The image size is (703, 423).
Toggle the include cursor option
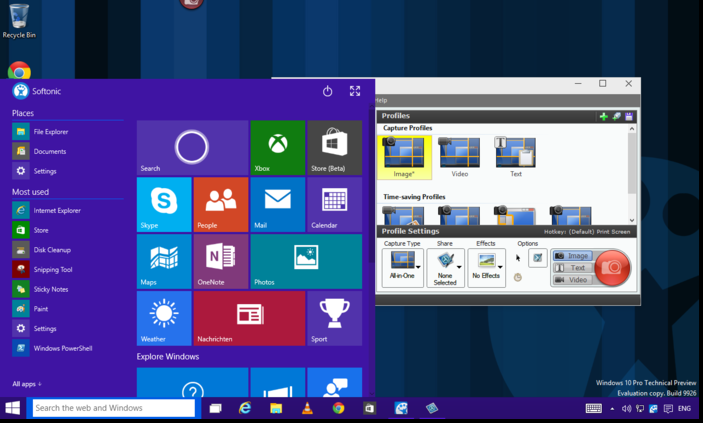[518, 258]
